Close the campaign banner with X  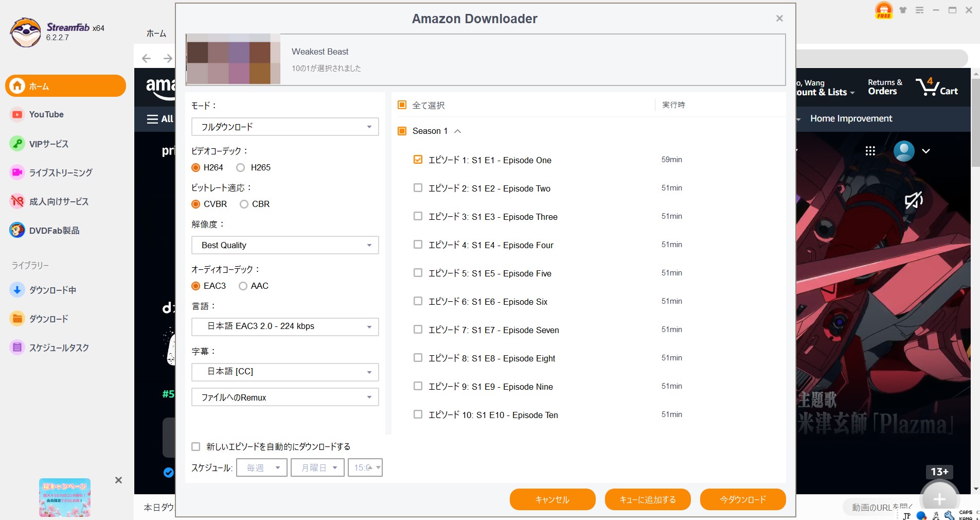118,480
